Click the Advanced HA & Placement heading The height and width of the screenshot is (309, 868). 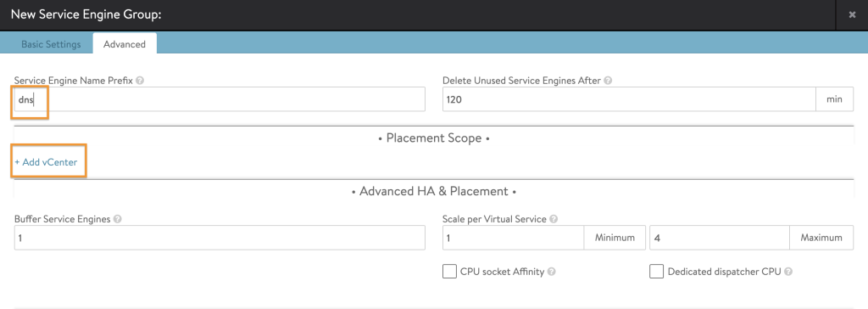pyautogui.click(x=434, y=191)
